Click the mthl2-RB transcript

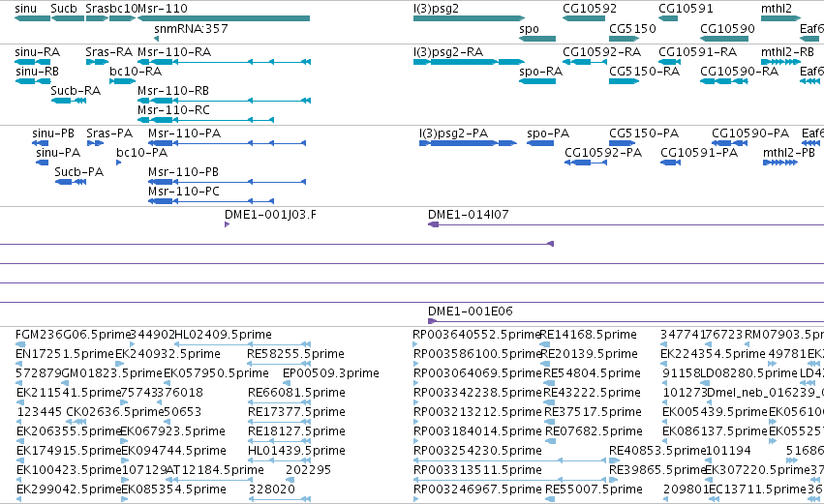[x=780, y=62]
